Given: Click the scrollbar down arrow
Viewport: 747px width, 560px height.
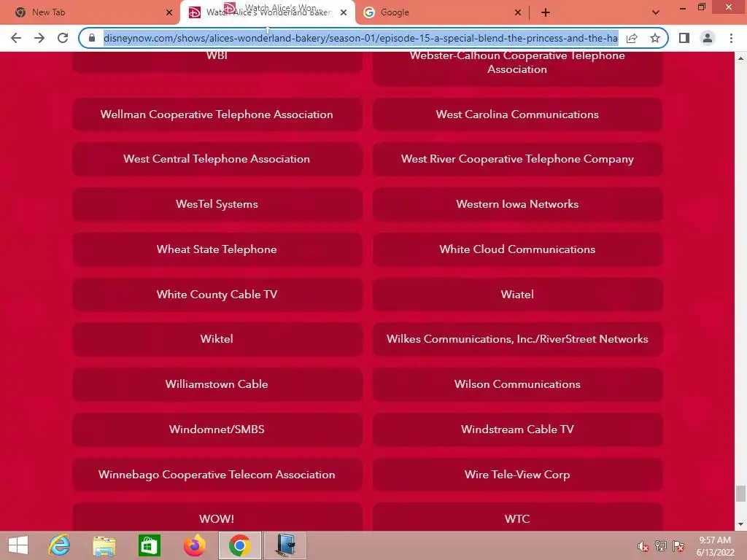Looking at the screenshot, I should coord(740,525).
